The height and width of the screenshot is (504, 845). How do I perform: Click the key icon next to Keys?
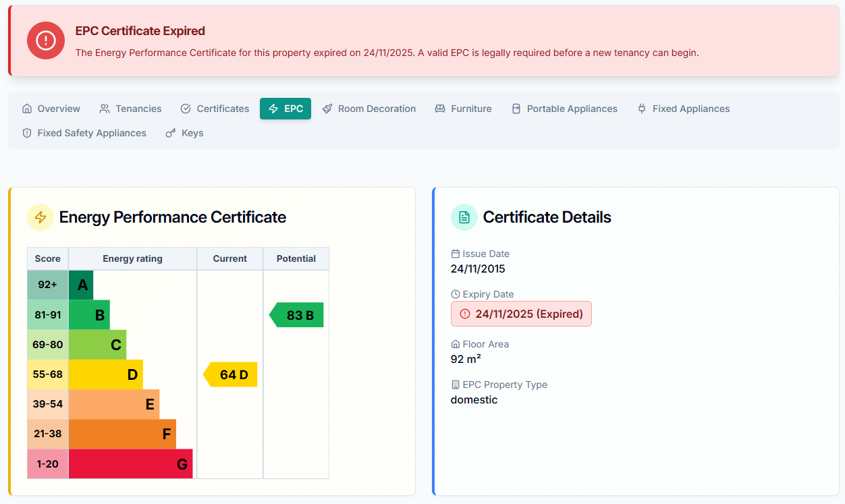(x=169, y=133)
